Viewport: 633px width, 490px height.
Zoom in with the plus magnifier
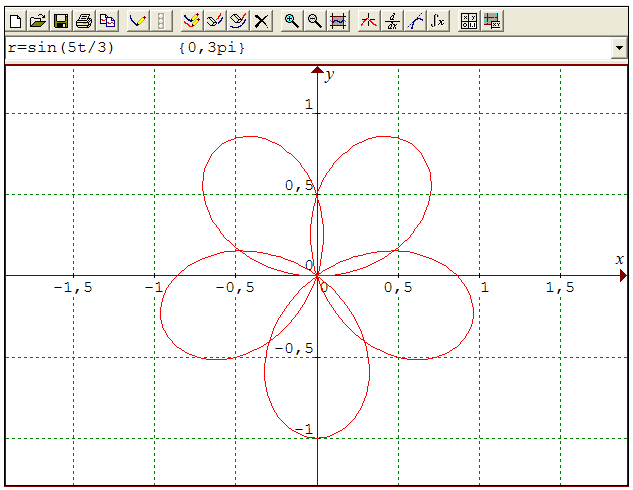tap(291, 21)
